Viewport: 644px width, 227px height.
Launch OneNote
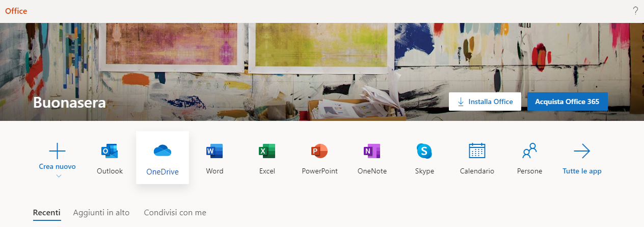372,158
